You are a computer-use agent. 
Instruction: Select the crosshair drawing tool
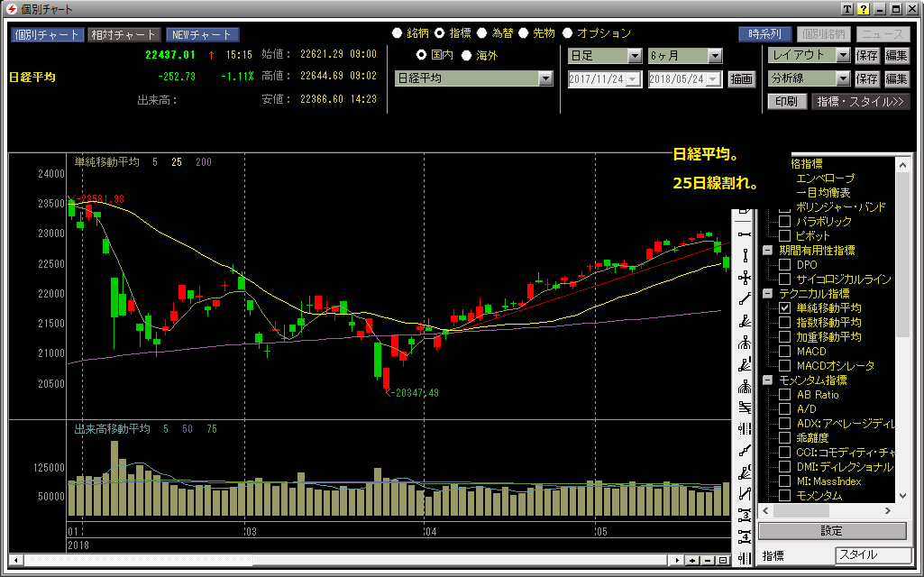[745, 277]
